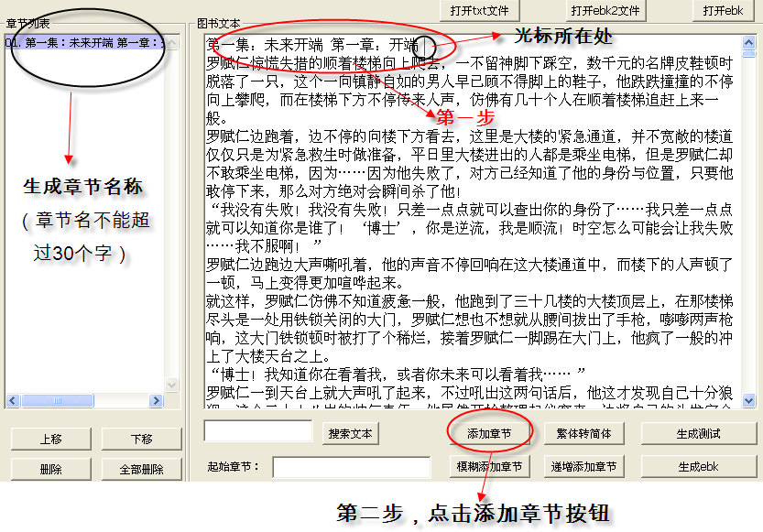Select chapter 01 in the chapter list
Viewport: 763px width, 532px height.
click(84, 42)
